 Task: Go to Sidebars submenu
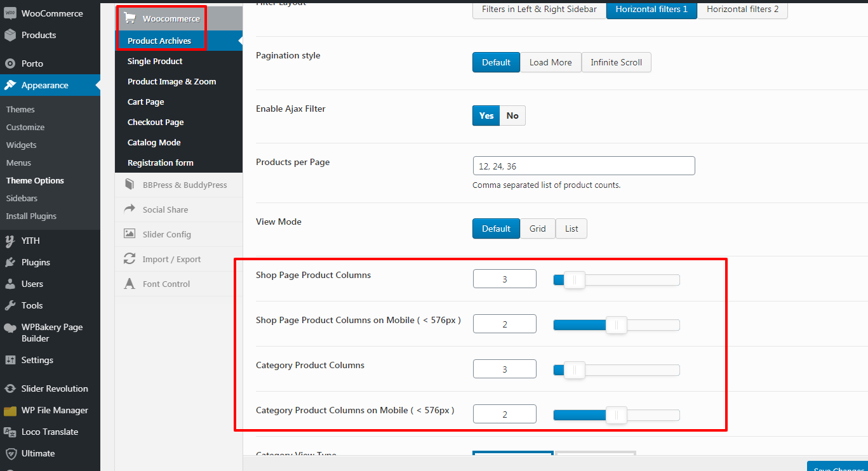(x=22, y=198)
